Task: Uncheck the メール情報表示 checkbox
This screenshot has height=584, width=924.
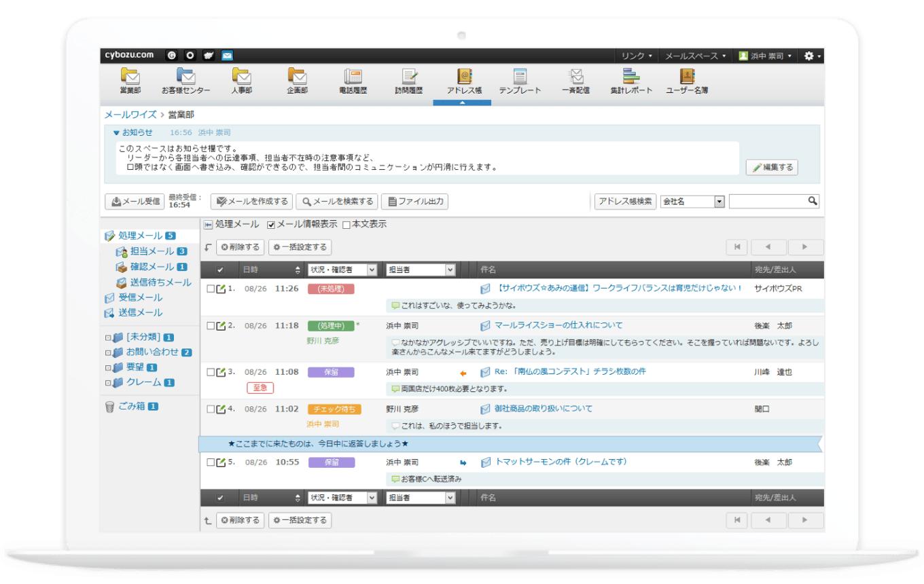Action: click(x=271, y=225)
